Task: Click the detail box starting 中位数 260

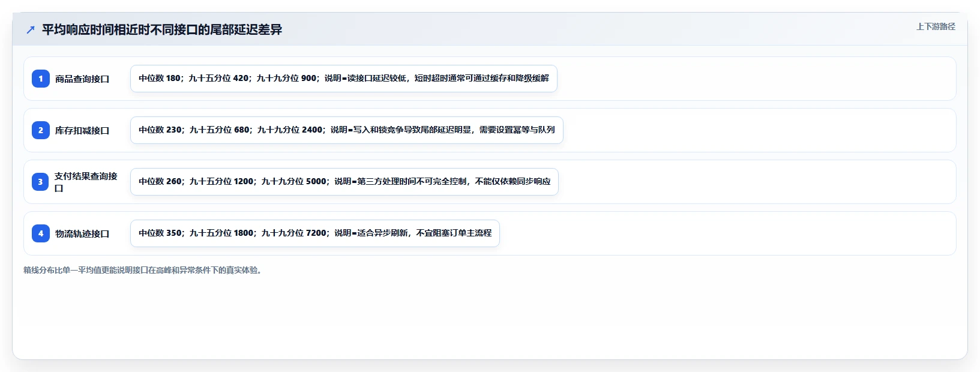Action: click(344, 182)
